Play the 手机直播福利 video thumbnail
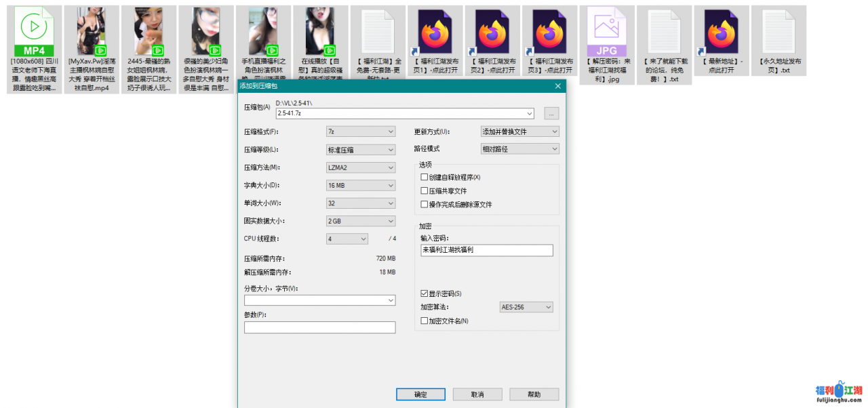Image resolution: width=868 pixels, height=408 pixels. (x=263, y=28)
